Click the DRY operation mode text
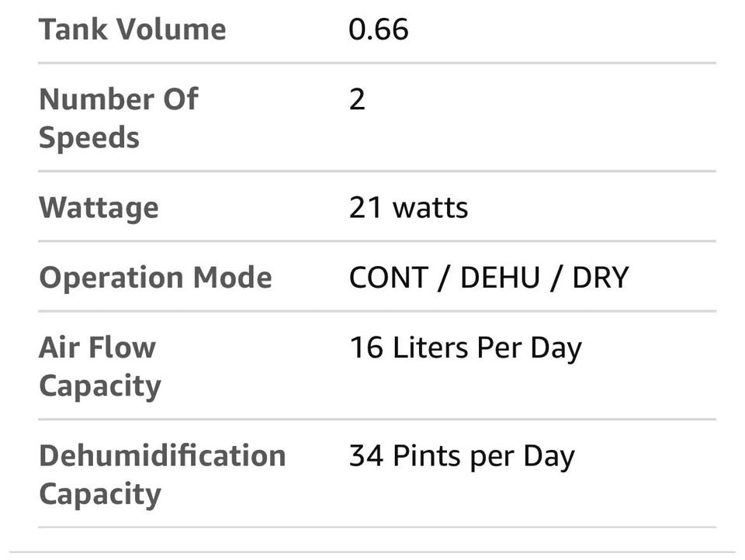The height and width of the screenshot is (560, 745). pos(600,278)
